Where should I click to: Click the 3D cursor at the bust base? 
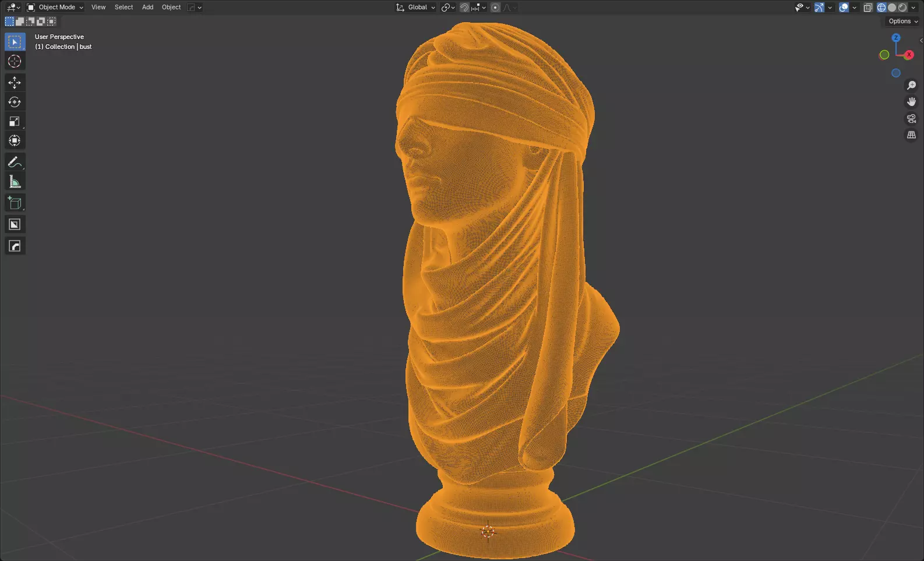click(x=488, y=531)
